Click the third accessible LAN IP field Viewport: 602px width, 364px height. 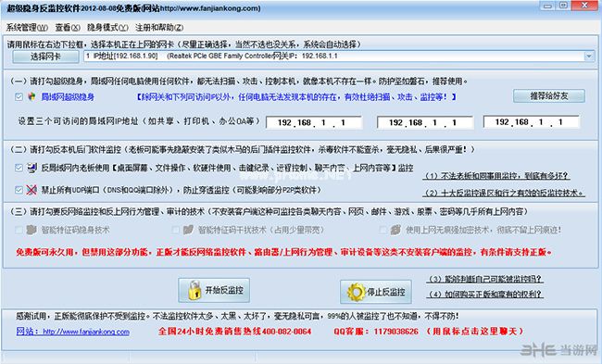532,122
